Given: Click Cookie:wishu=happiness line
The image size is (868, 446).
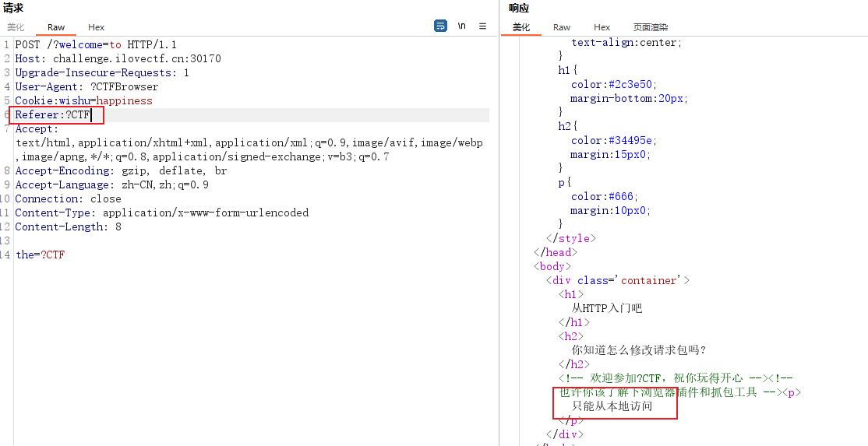Looking at the screenshot, I should coord(83,100).
